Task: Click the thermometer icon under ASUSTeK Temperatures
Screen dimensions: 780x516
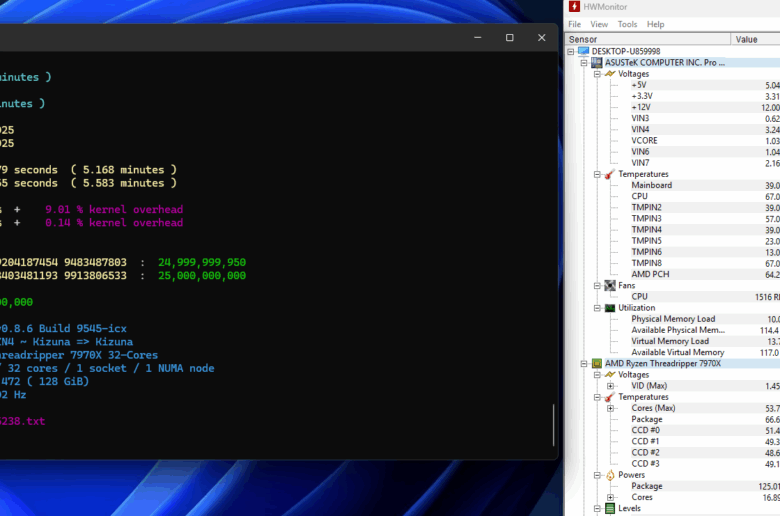Action: 610,174
